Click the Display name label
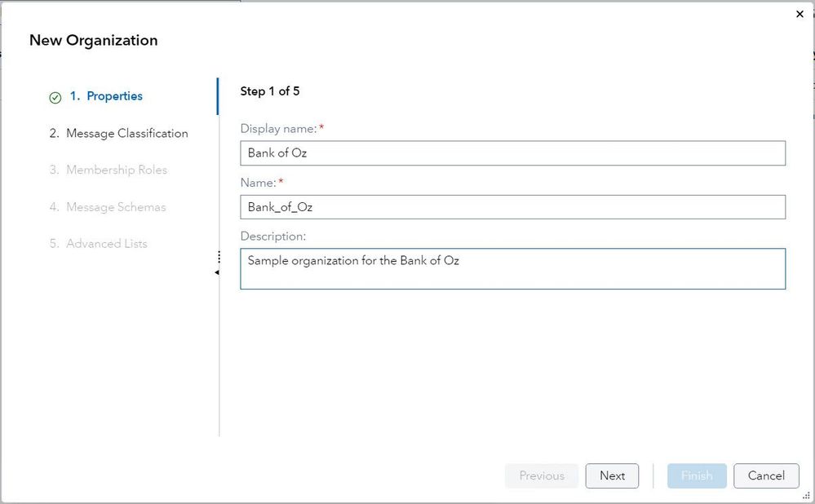 coord(278,129)
